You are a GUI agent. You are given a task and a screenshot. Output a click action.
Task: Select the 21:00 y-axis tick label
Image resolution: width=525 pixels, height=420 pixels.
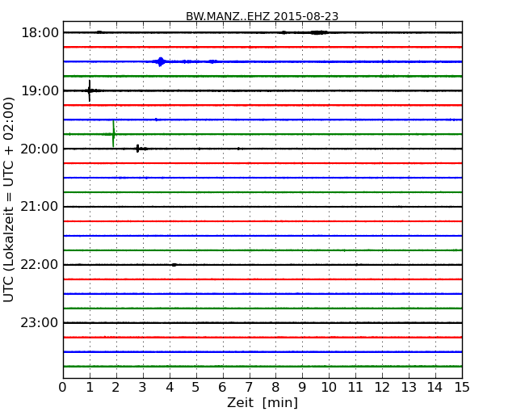click(40, 207)
